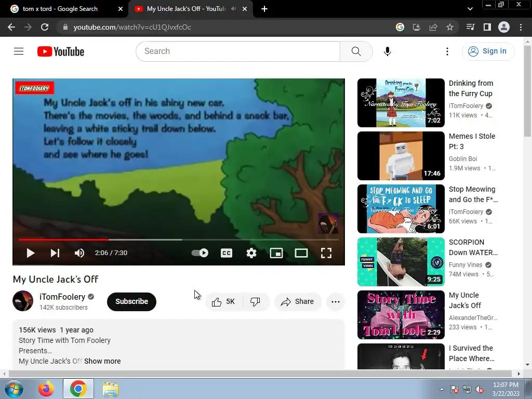Show hidden tray icons arrow
The width and height of the screenshot is (532, 399).
point(442,389)
